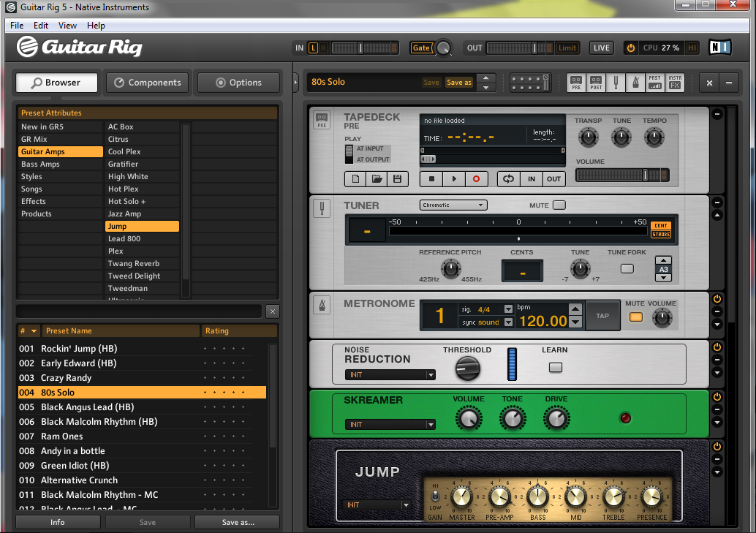
Task: Click the Guitar Rig logo
Action: [80, 47]
